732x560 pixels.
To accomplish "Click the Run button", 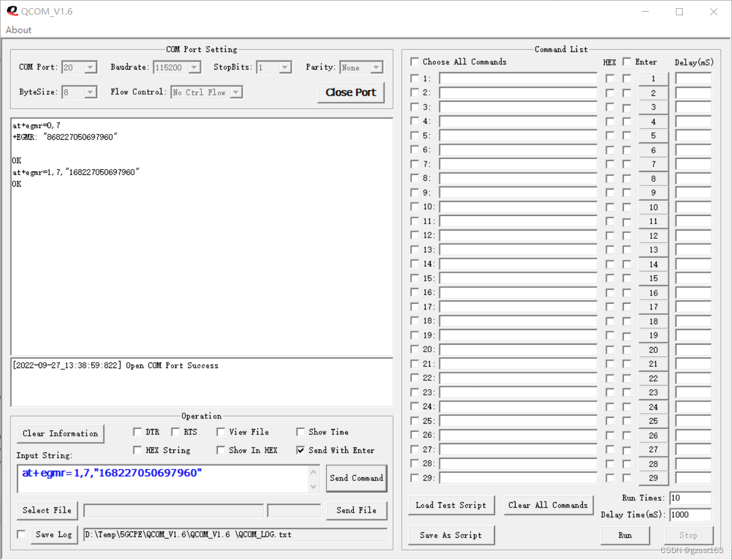I will click(625, 535).
